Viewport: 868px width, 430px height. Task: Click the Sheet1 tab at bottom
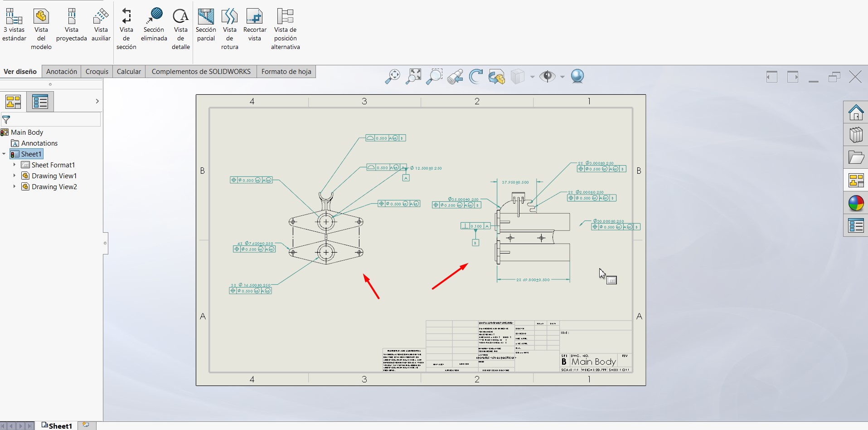click(57, 426)
